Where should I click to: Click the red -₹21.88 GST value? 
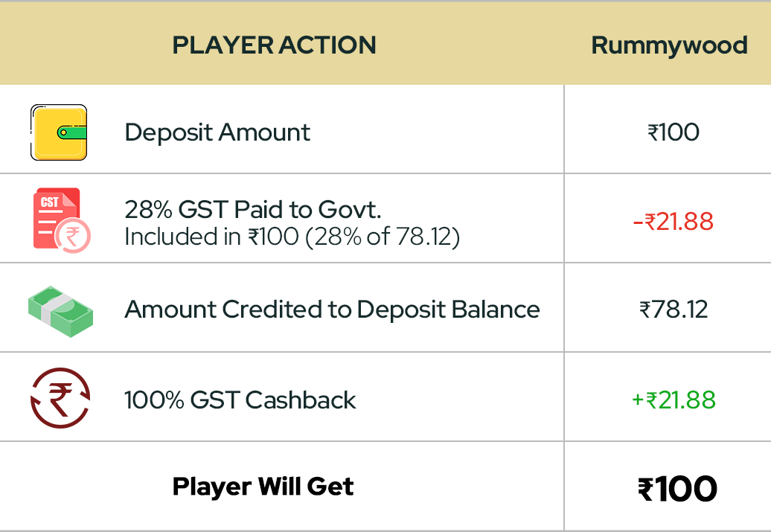coord(674,221)
